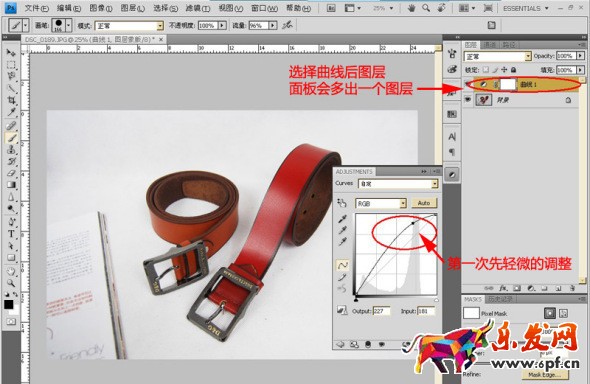Toggle lock position
Screen dimensions: 590x384
(505, 70)
